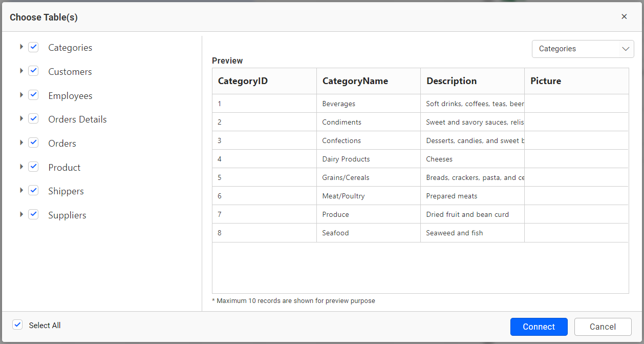Expand the Employees table node
This screenshot has width=644, height=344.
[22, 95]
